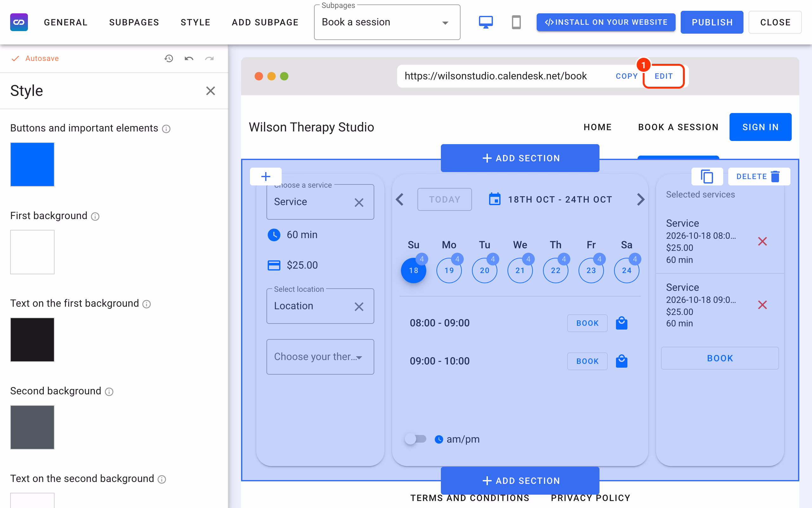The height and width of the screenshot is (508, 812).
Task: Open the SUBPAGES menu
Action: [134, 22]
